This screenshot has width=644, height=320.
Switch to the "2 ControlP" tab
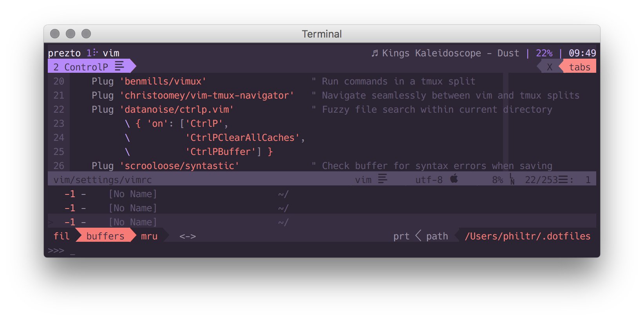[81, 67]
